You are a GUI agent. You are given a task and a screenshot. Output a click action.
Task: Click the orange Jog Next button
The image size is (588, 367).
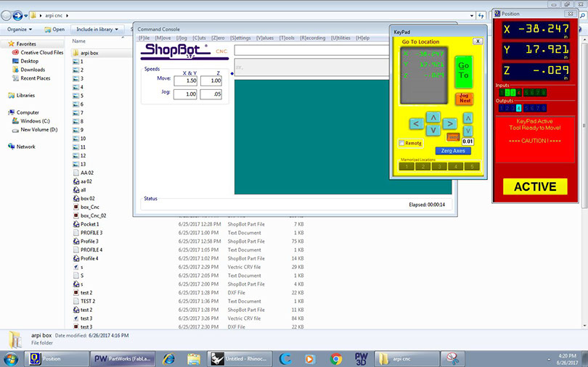click(x=465, y=99)
